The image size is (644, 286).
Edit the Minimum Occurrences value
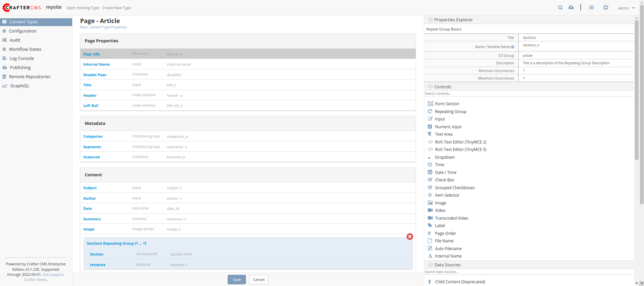pos(576,70)
